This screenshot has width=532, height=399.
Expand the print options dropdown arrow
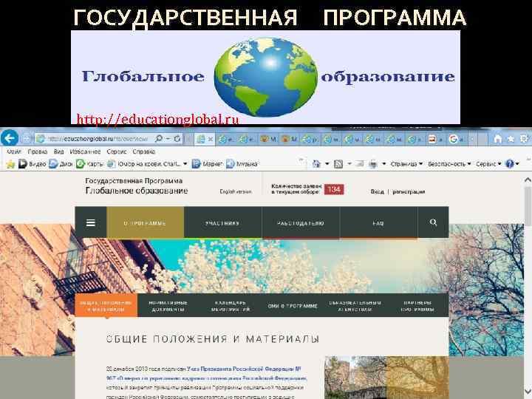click(384, 164)
